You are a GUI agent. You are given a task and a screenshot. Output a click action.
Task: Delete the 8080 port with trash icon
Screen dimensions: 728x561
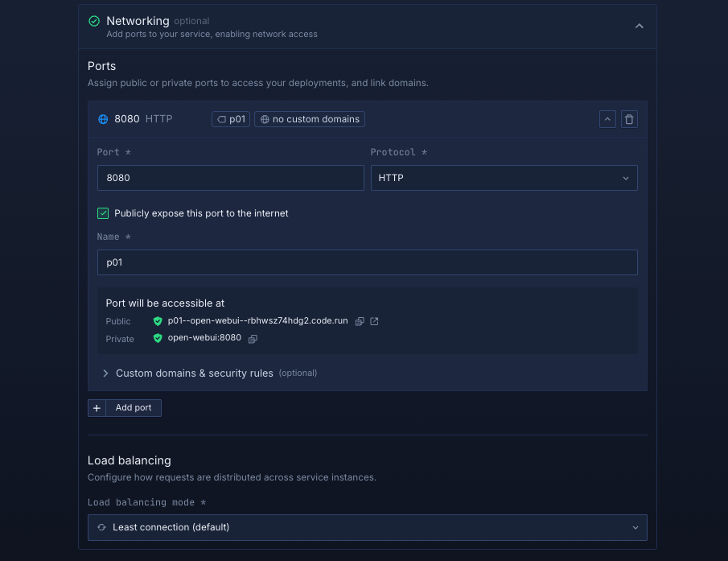click(629, 119)
